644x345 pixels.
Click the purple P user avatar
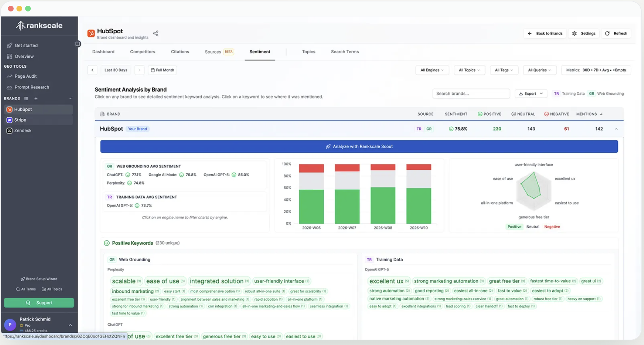[x=10, y=325]
